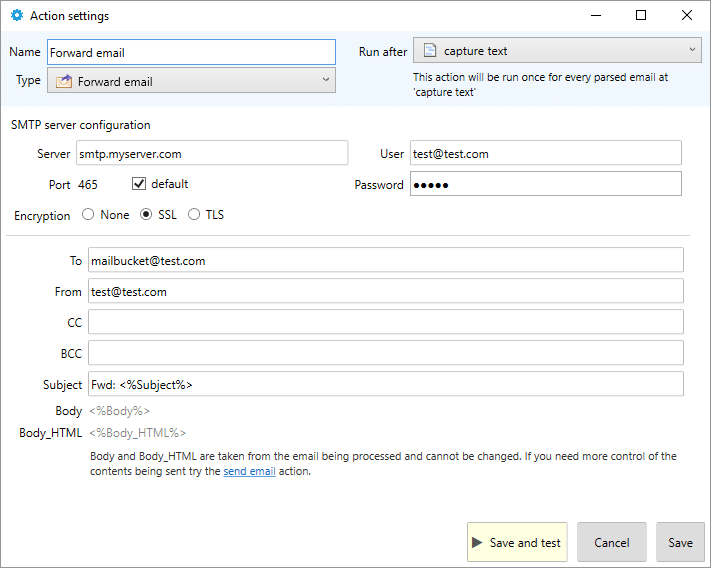Click the Save button
This screenshot has width=711, height=568.
coord(680,542)
